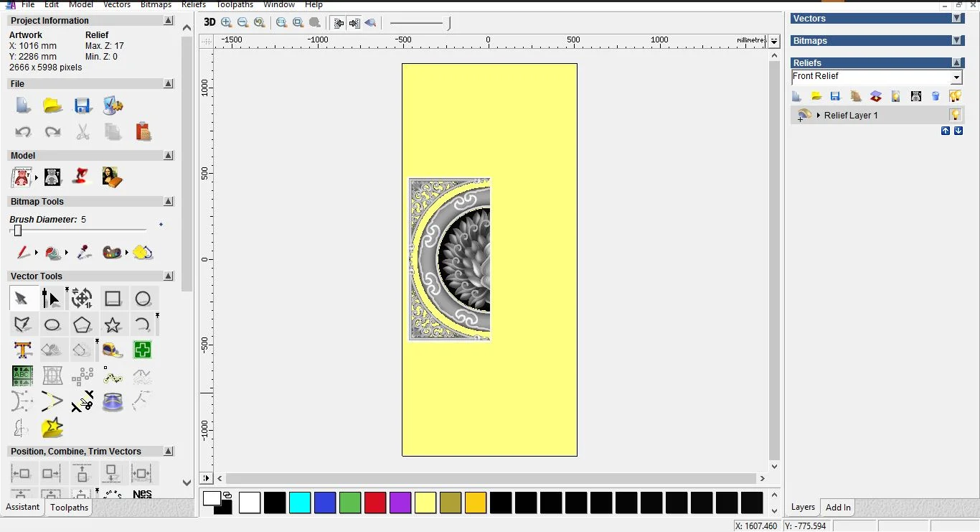Click the zoom in magnifier icon
Screen dimensions: 980x532
(227, 22)
